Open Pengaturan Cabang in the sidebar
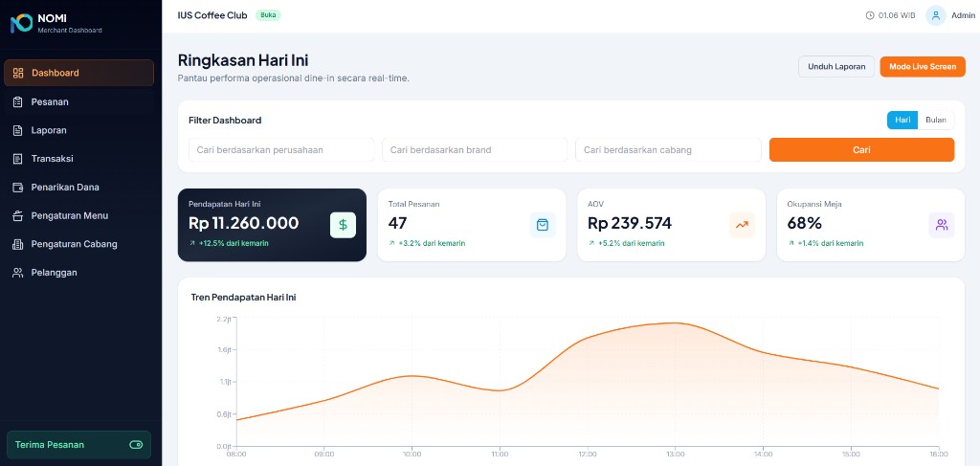 [x=78, y=244]
